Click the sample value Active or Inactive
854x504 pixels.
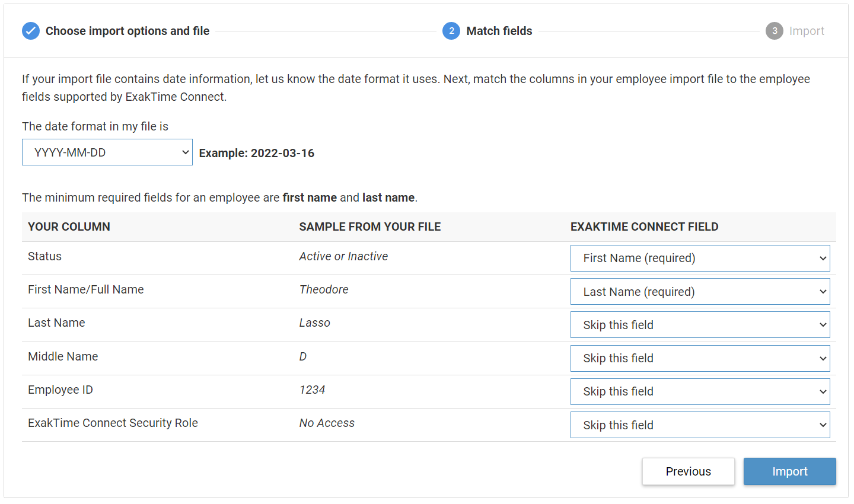343,256
